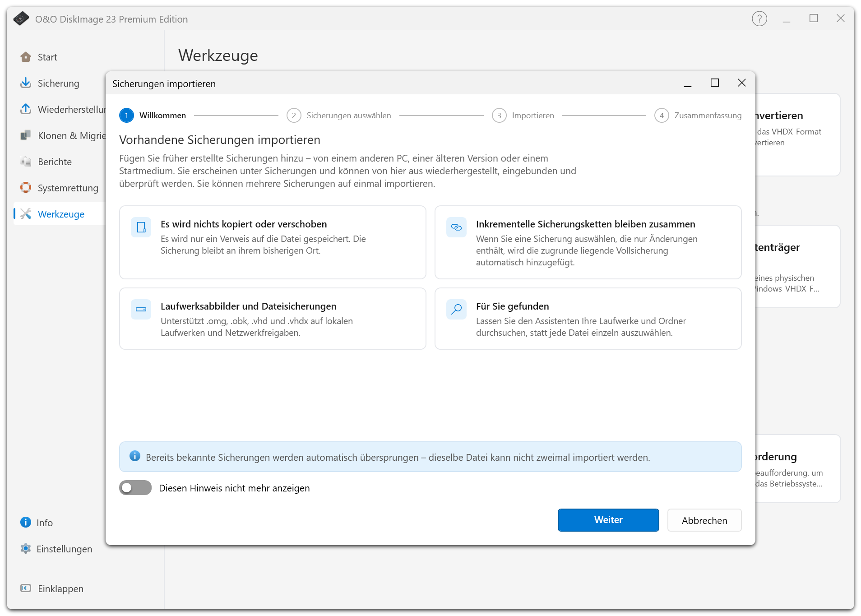Open Einstellungen from the sidebar
The width and height of the screenshot is (861, 616).
click(x=59, y=549)
